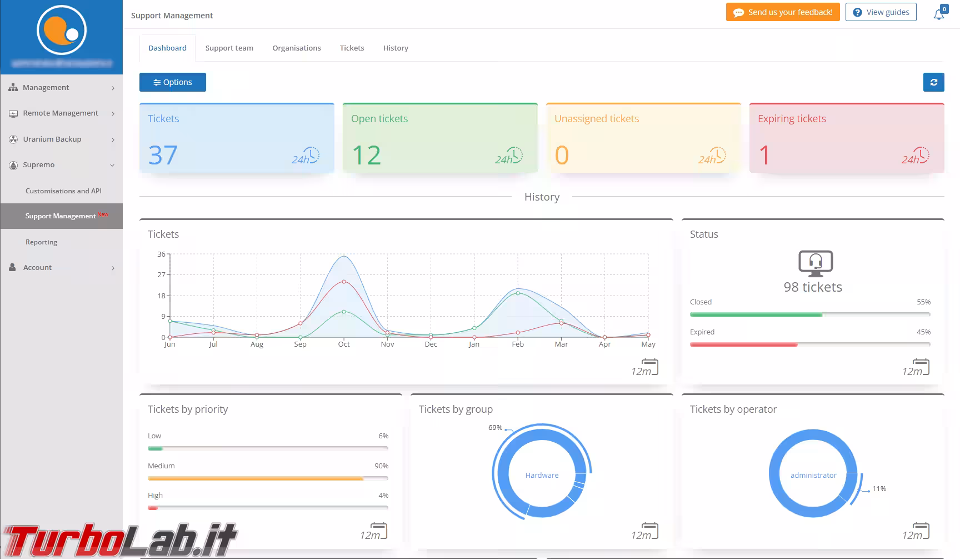Viewport: 960px width, 560px height.
Task: Click the 12m calendar icon in Tickets chart
Action: click(645, 368)
